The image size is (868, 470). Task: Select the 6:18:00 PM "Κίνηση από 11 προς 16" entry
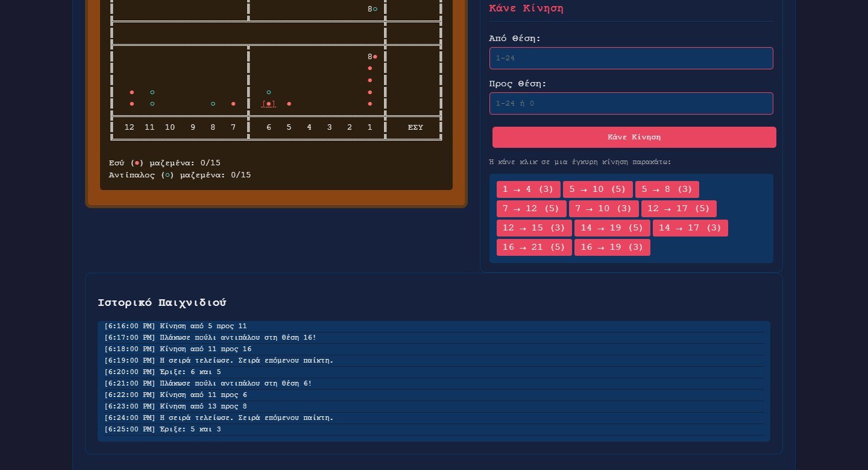point(434,349)
